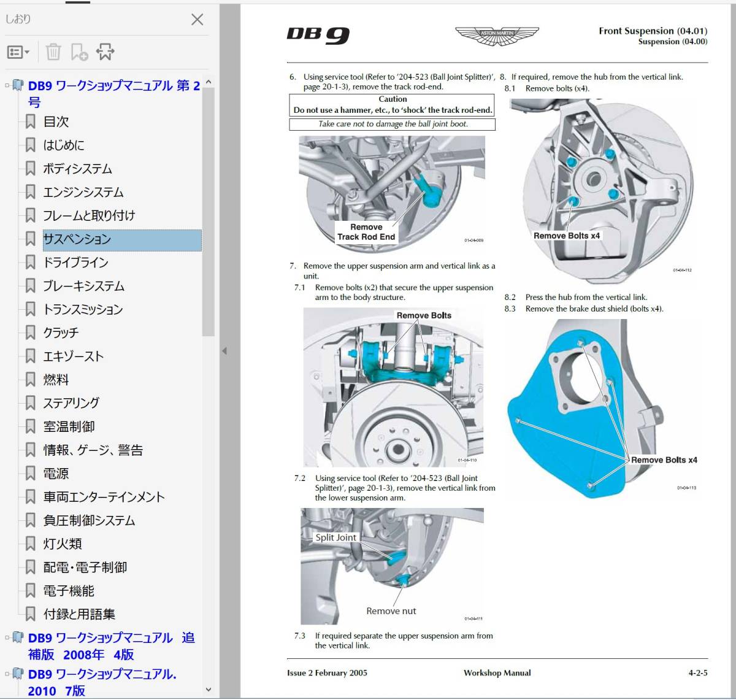Viewport: 736px width, 700px height.
Task: Click bookmark icon beside 電子機能
Action: [x=30, y=591]
